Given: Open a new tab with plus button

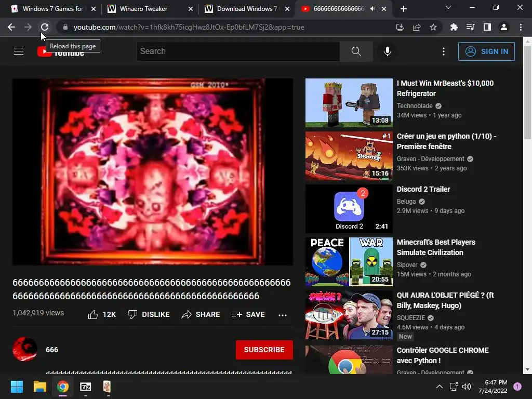Looking at the screenshot, I should click(403, 9).
